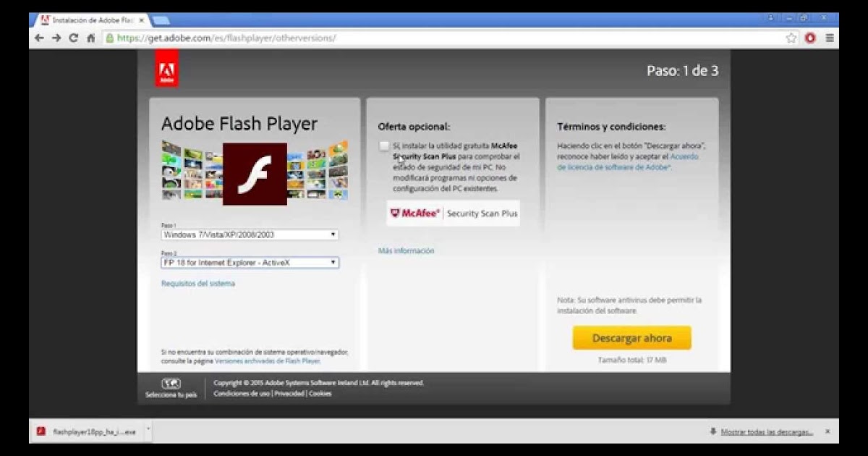868x456 pixels.
Task: Click the Adobe Flash Player heading
Action: coord(239,124)
